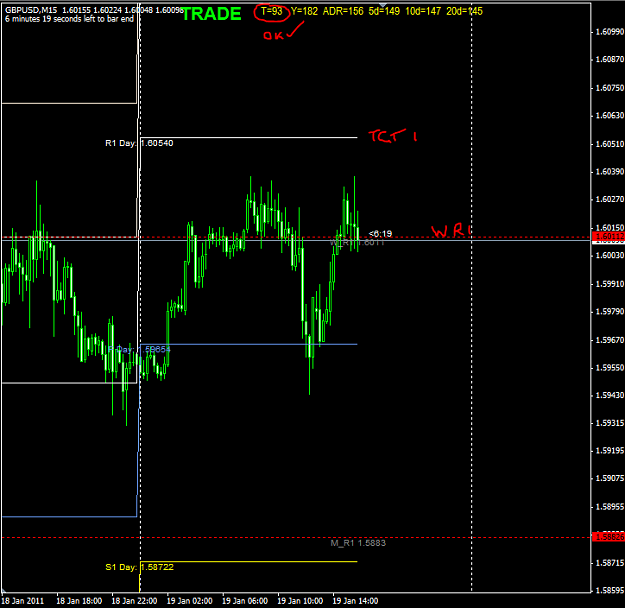Select the 'P Day: 1.59654' pivot label
This screenshot has width=625, height=608.
139,350
